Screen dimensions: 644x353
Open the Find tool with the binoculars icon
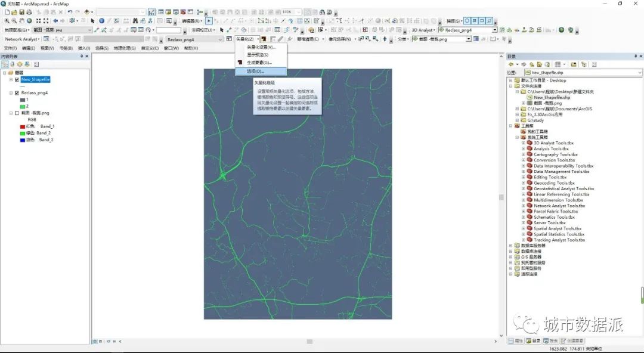point(135,20)
